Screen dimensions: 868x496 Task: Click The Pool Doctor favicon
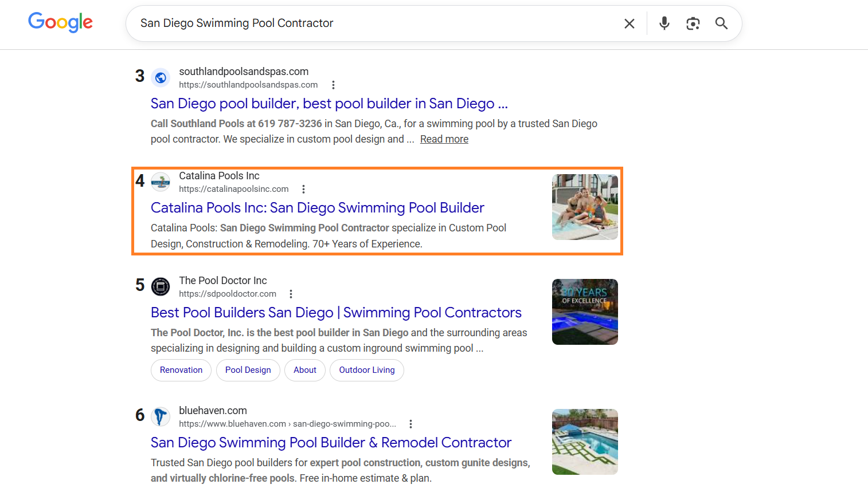click(x=161, y=286)
